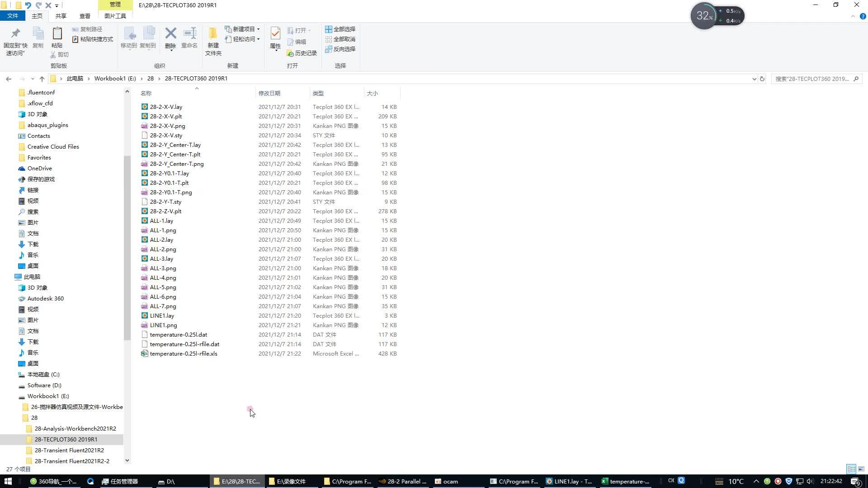Expand the address bar history dropdown
The height and width of the screenshot is (488, 868).
click(754, 79)
